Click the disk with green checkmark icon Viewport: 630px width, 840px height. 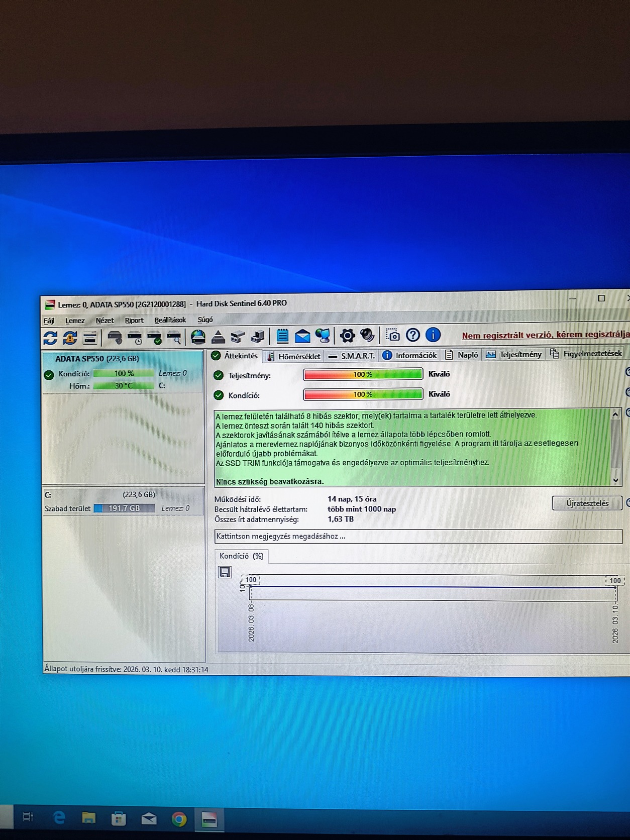click(154, 338)
